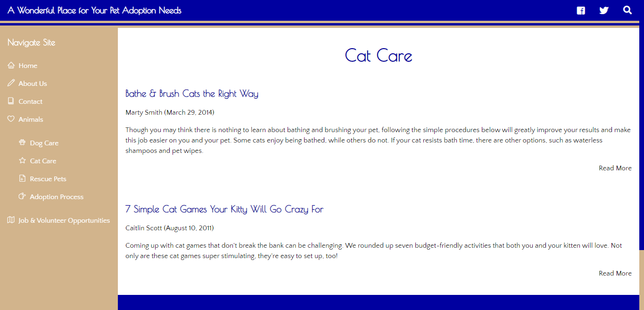This screenshot has width=644, height=310.
Task: Click the star icon beside Cat Care
Action: [x=22, y=160]
